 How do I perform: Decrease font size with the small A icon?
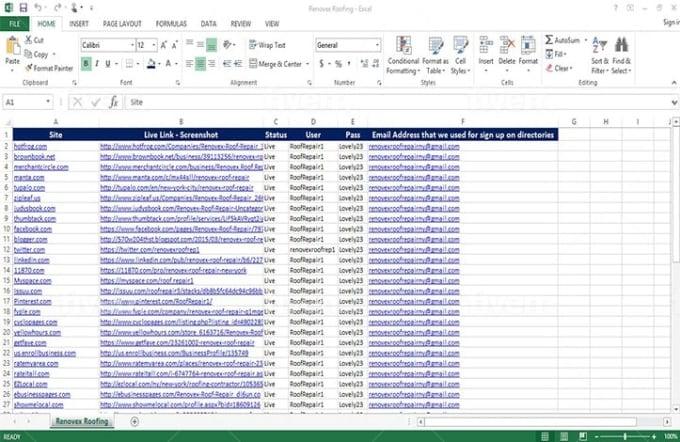click(x=174, y=45)
